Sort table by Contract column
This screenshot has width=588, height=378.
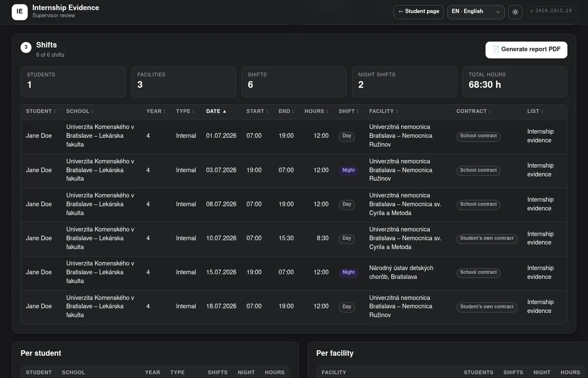tap(473, 111)
